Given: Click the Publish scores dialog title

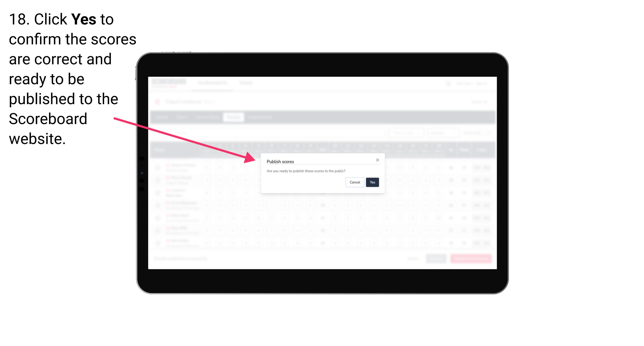Looking at the screenshot, I should 280,161.
